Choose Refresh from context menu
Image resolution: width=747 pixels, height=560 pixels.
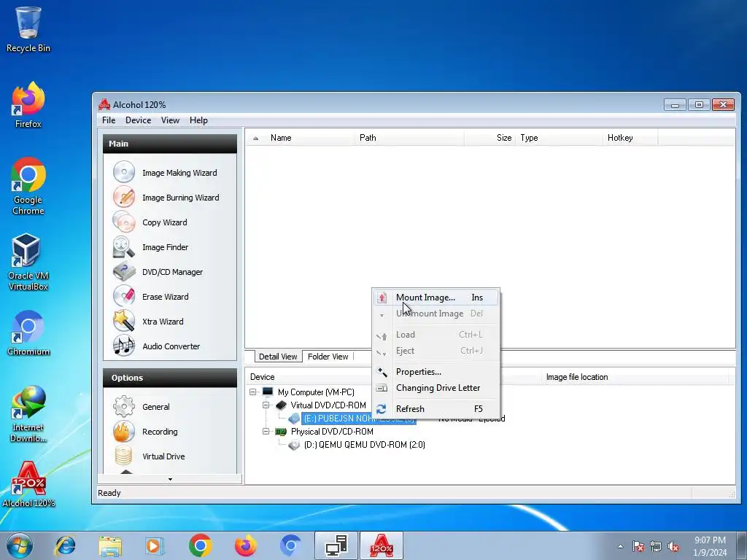coord(436,409)
